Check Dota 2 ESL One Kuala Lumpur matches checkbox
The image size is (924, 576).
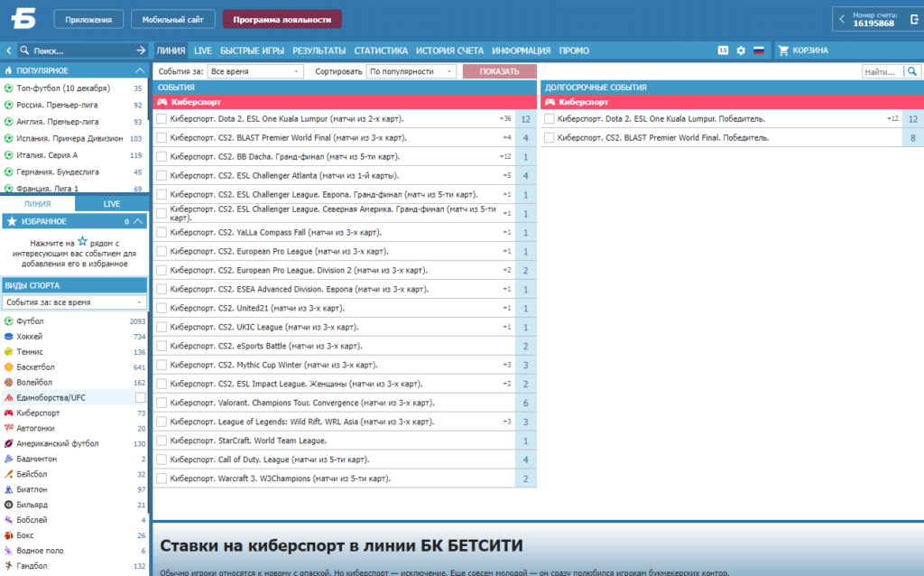click(162, 119)
